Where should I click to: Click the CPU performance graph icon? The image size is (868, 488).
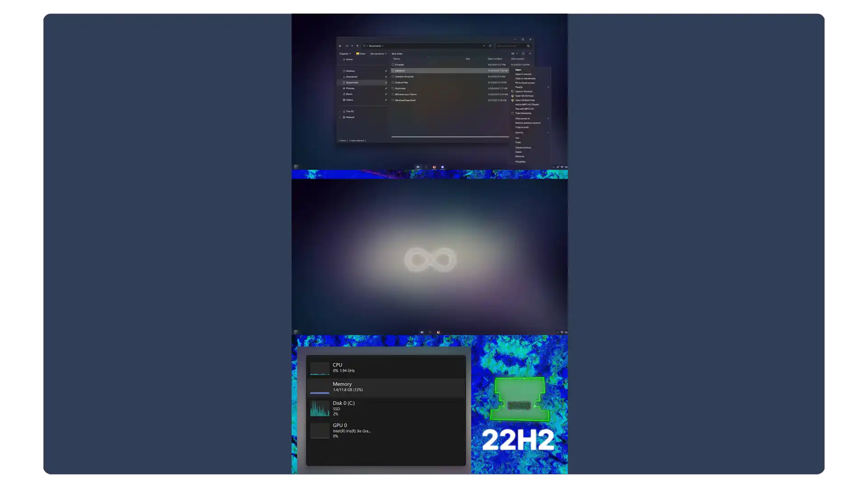tap(319, 368)
